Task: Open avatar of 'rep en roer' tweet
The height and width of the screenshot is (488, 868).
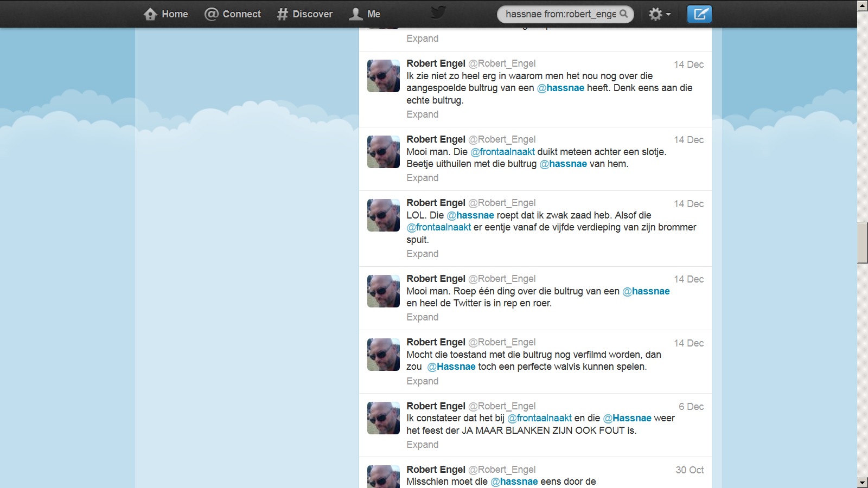Action: point(384,291)
